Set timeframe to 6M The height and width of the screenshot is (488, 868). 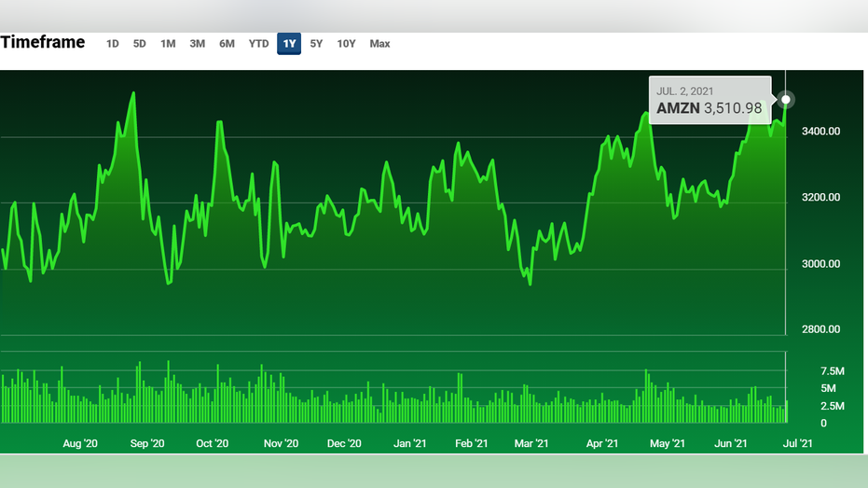pos(227,44)
